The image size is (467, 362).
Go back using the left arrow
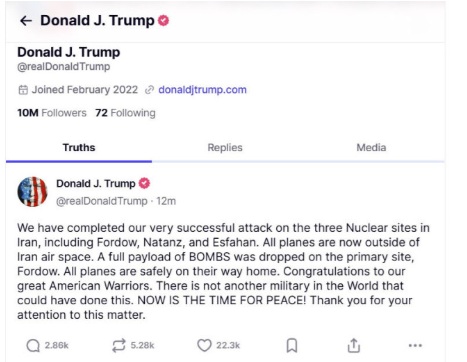(26, 21)
